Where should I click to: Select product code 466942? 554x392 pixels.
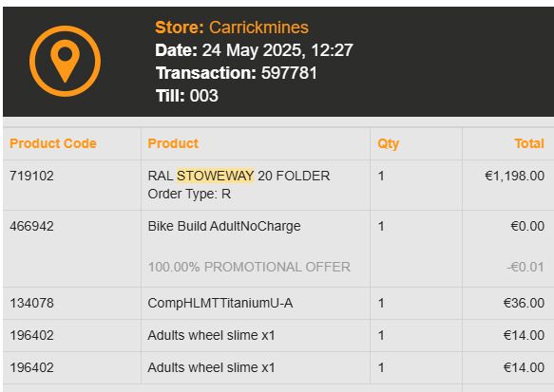(31, 226)
